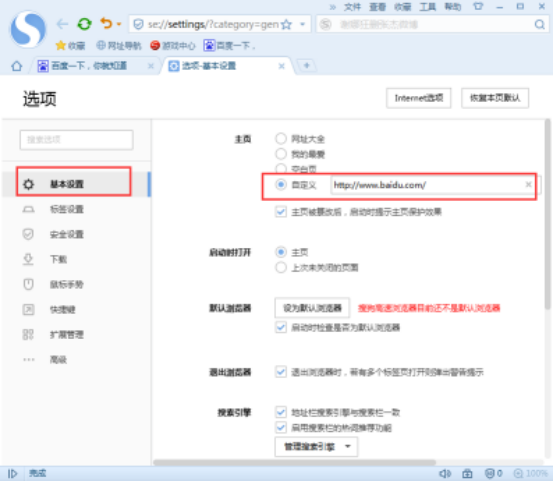Toggle the 启动时检查是否为默认浏览器 checkbox

[x=281, y=327]
